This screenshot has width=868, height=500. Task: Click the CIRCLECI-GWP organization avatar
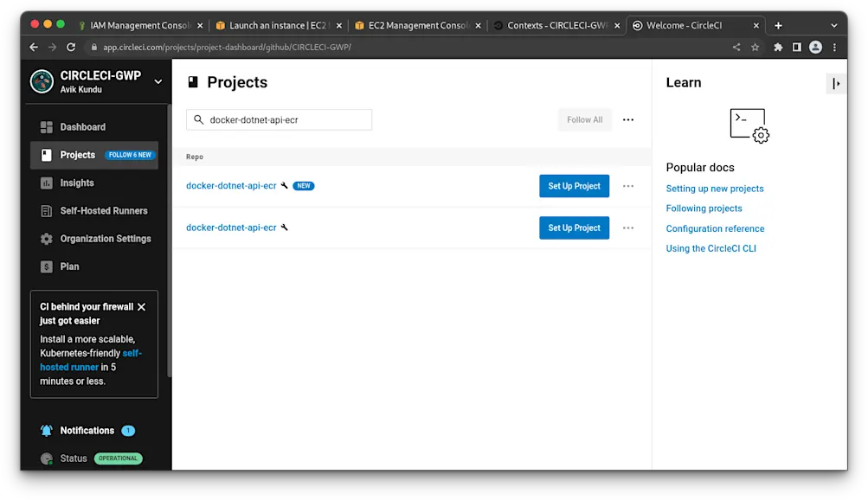42,81
